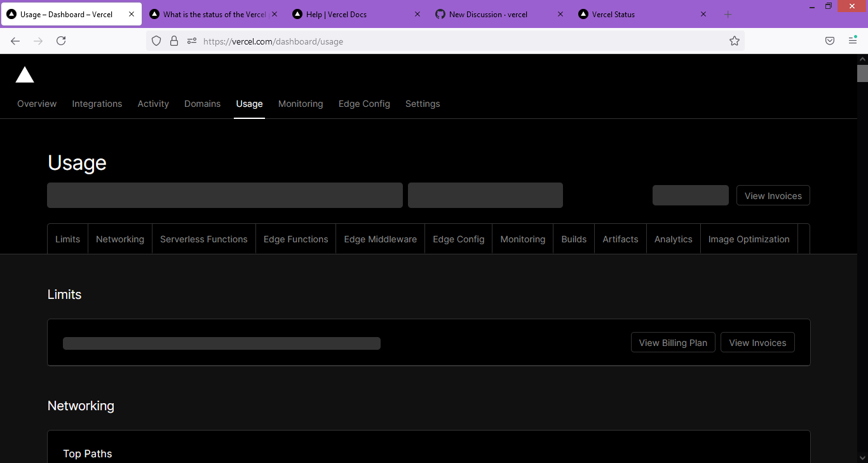The height and width of the screenshot is (463, 868).
Task: Jump to Artifacts section tab
Action: (x=620, y=239)
